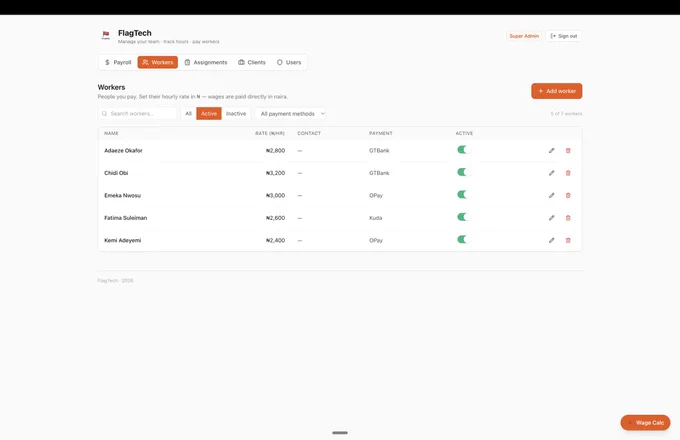Click OPay payment for Emeka Nwosu
The image size is (680, 440).
[x=376, y=196]
